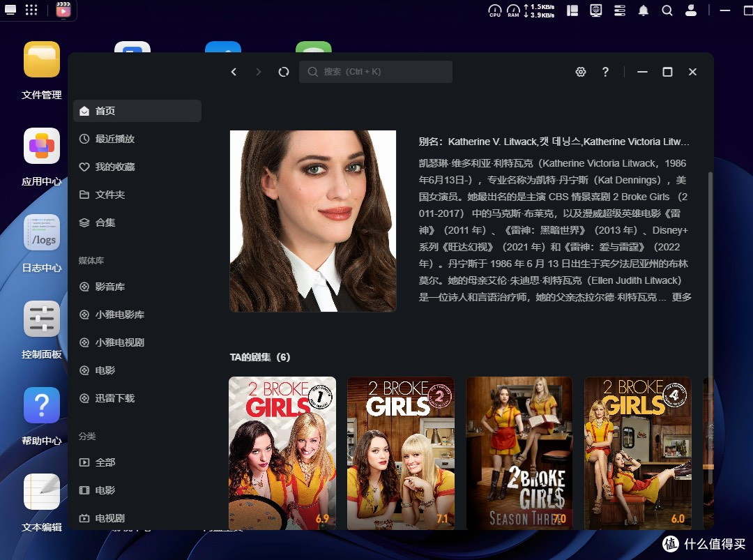Open 2 Broke Girls season 4 poster

pos(638,453)
